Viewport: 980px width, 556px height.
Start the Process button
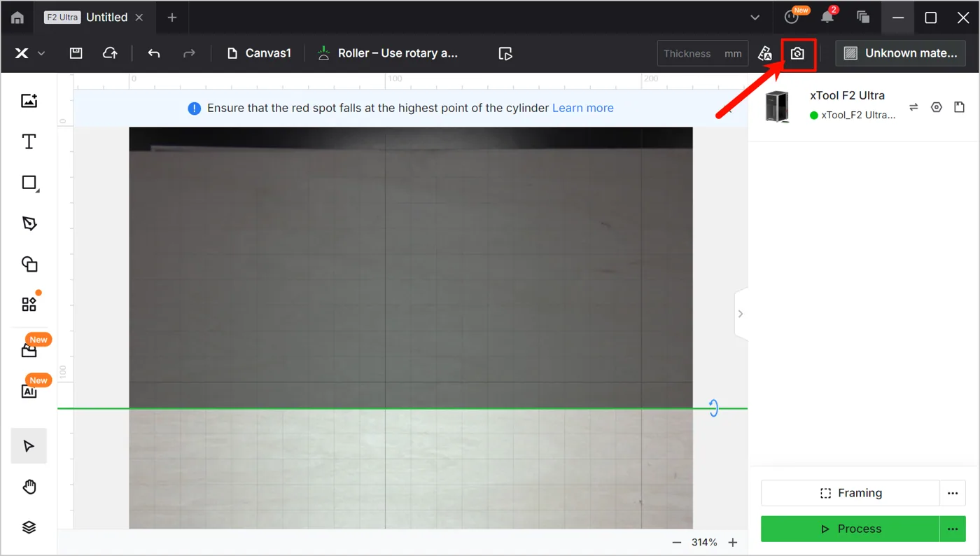point(850,529)
